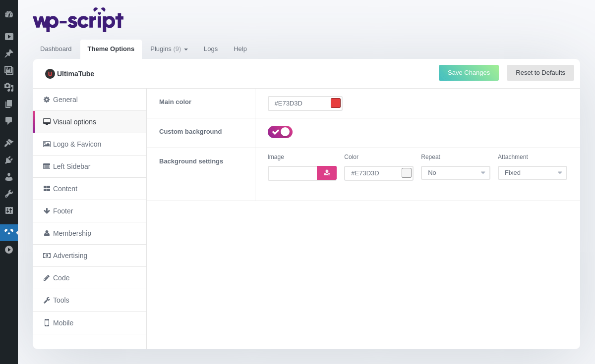595x364 pixels.
Task: Click the grid icon beside Content
Action: tap(47, 189)
